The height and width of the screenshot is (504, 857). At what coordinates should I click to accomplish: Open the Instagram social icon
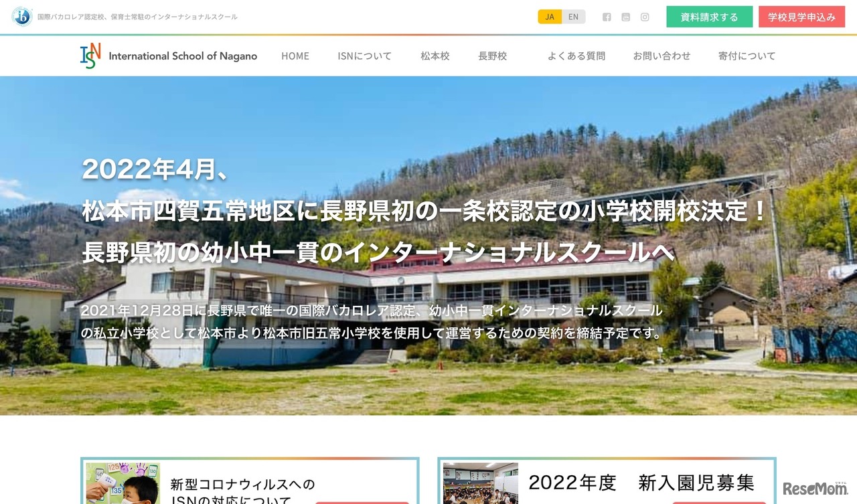(645, 17)
